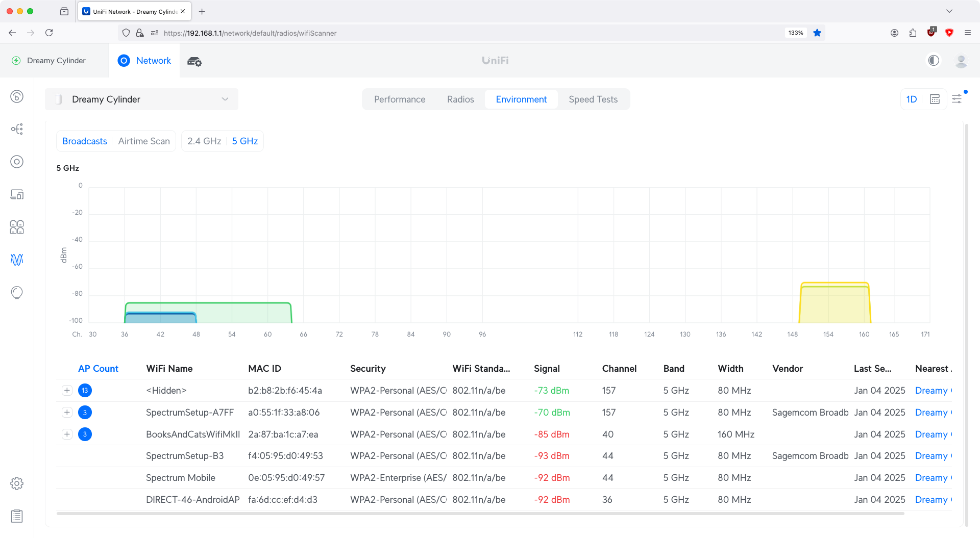Open the calendar date picker icon
The height and width of the screenshot is (538, 980).
pyautogui.click(x=935, y=99)
